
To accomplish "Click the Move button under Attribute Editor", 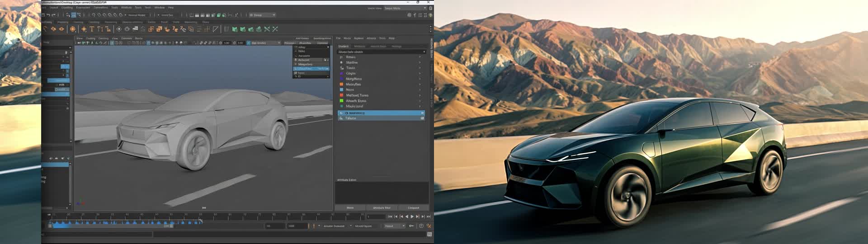I will tap(350, 208).
